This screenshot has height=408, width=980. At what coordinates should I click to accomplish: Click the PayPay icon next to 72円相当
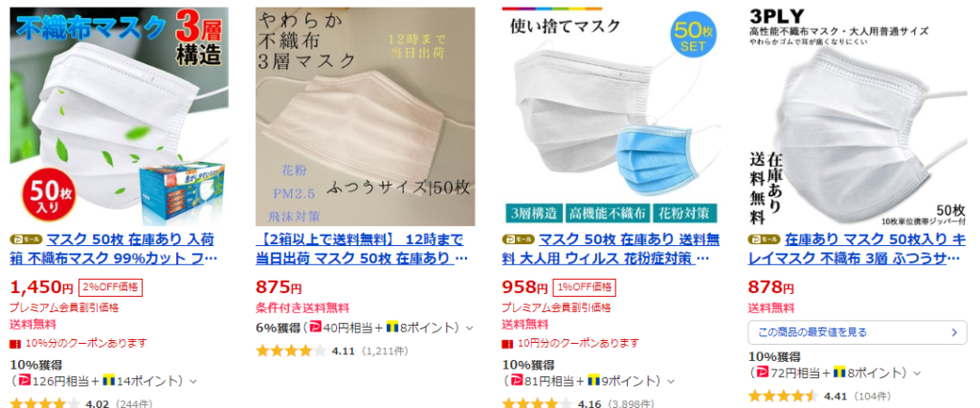point(762,373)
